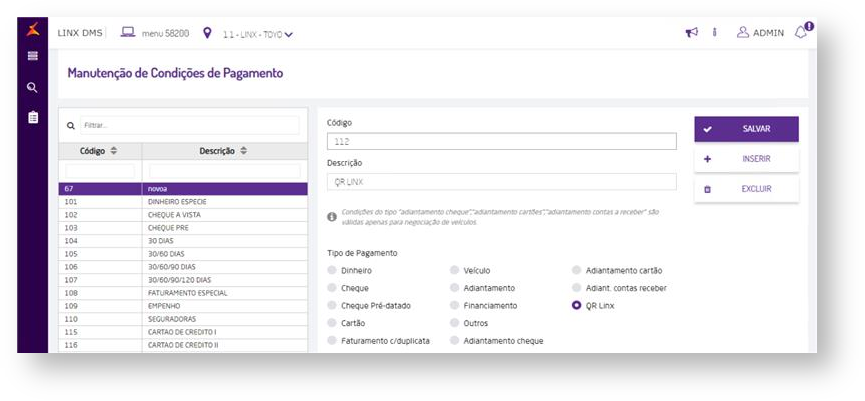This screenshot has height=401, width=865.
Task: Choose the Financiamento radio option
Action: pyautogui.click(x=455, y=305)
